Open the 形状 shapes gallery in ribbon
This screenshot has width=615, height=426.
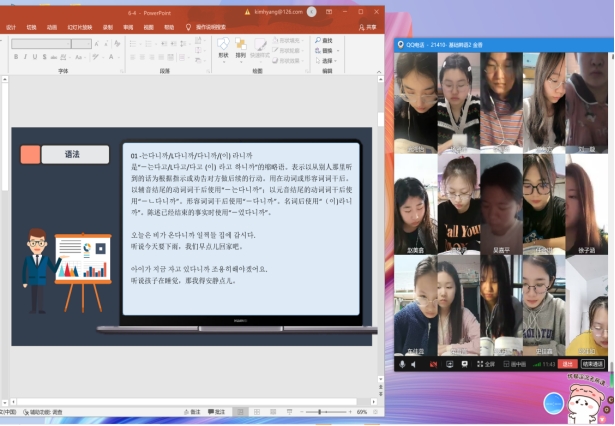(223, 48)
